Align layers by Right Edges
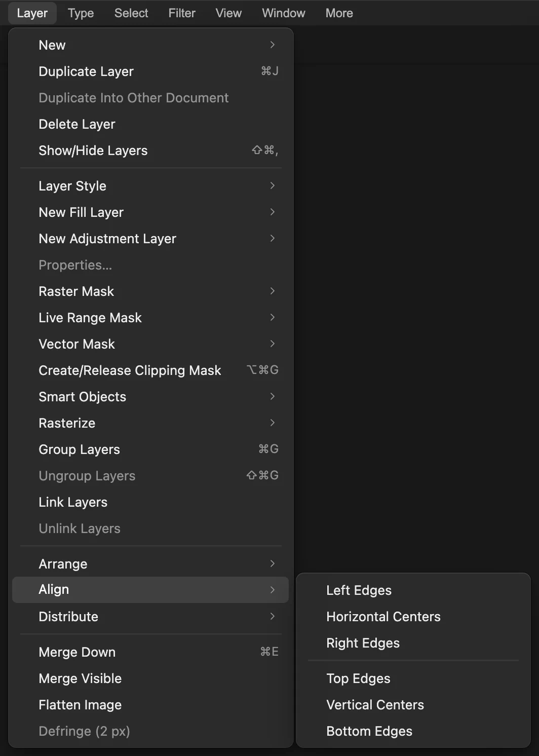This screenshot has height=756, width=539. point(413,643)
